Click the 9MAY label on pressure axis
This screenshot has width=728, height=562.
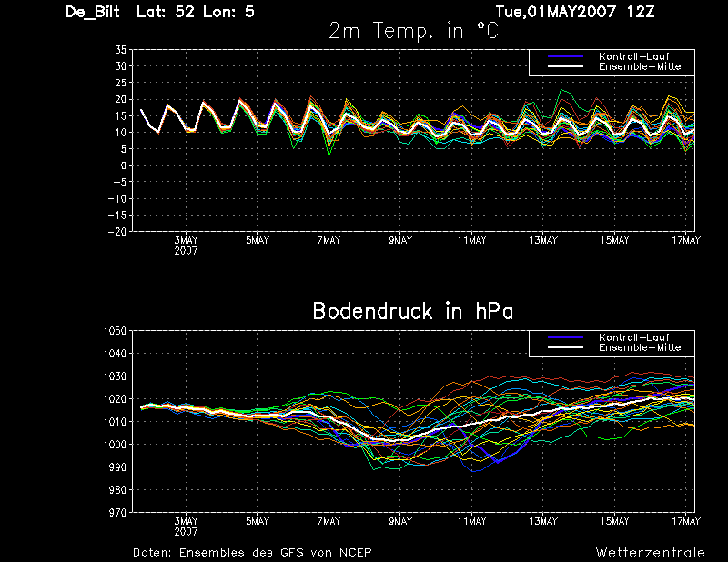coord(400,522)
